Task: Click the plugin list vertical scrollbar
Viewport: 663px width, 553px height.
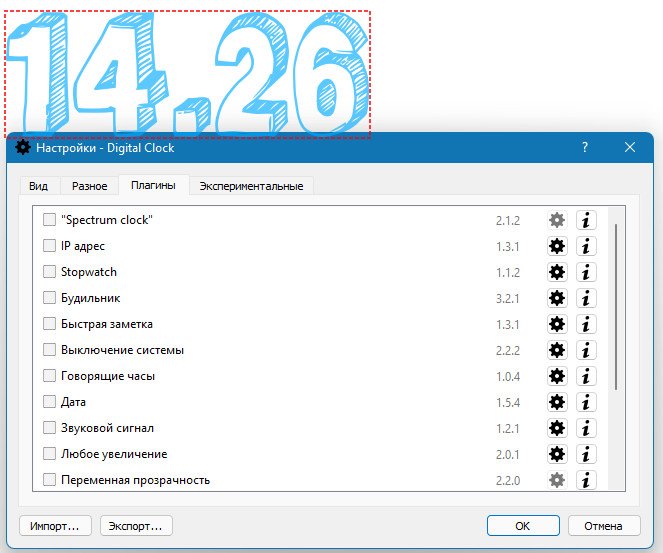Action: (x=616, y=307)
